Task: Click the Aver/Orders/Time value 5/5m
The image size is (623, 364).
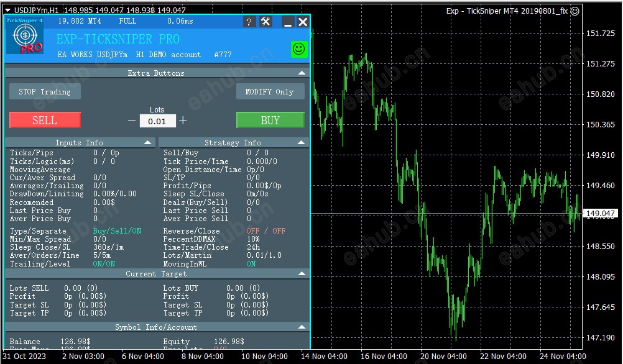Action: click(x=102, y=255)
